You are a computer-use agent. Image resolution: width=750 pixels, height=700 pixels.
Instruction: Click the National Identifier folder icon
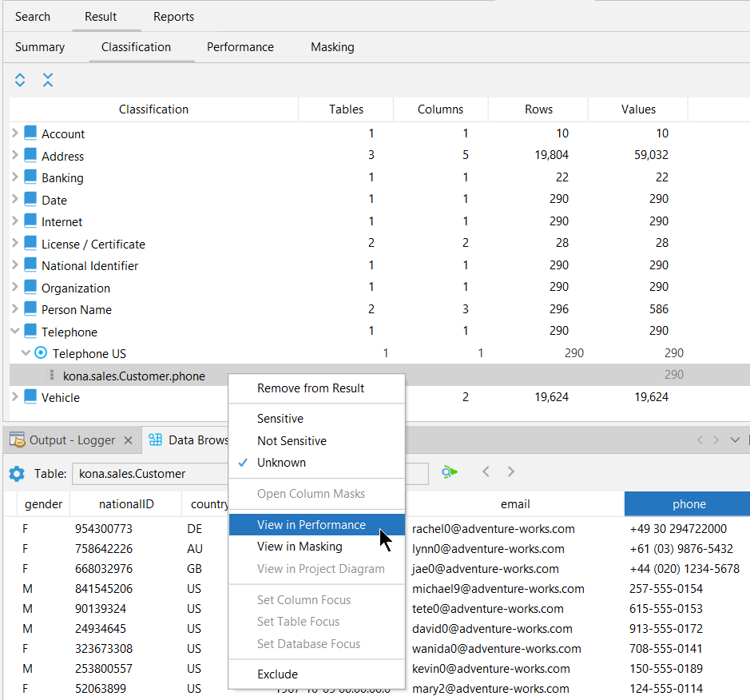click(30, 264)
